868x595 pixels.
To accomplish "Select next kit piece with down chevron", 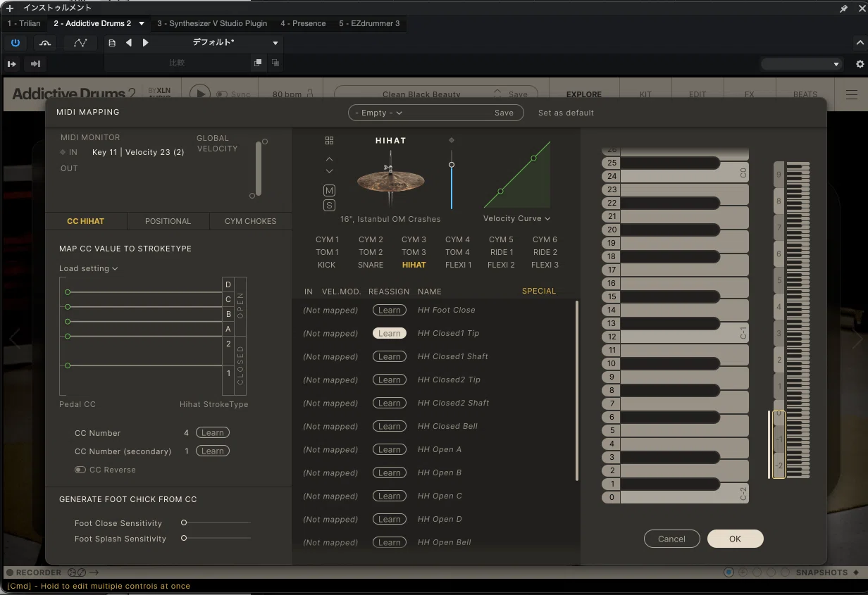I will 329,171.
